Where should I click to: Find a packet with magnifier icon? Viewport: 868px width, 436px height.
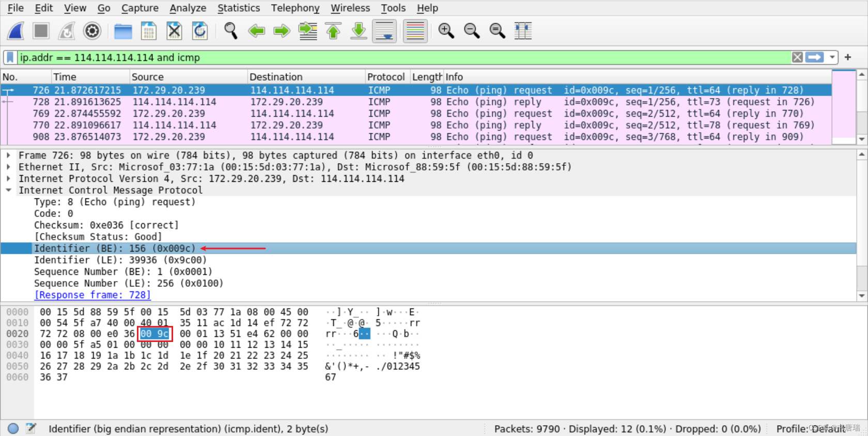230,31
